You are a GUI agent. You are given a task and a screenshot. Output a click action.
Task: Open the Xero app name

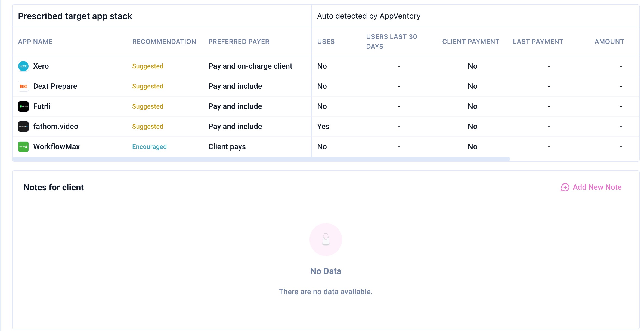click(x=41, y=66)
